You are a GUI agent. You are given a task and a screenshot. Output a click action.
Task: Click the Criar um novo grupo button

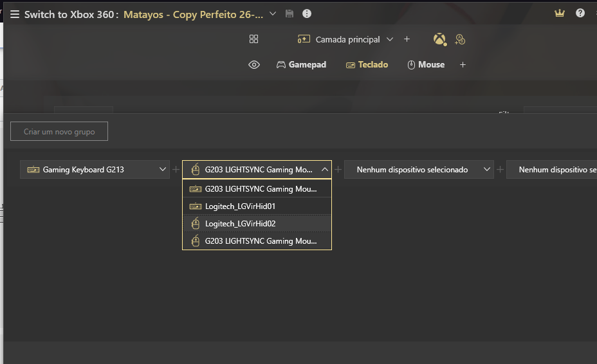[59, 131]
